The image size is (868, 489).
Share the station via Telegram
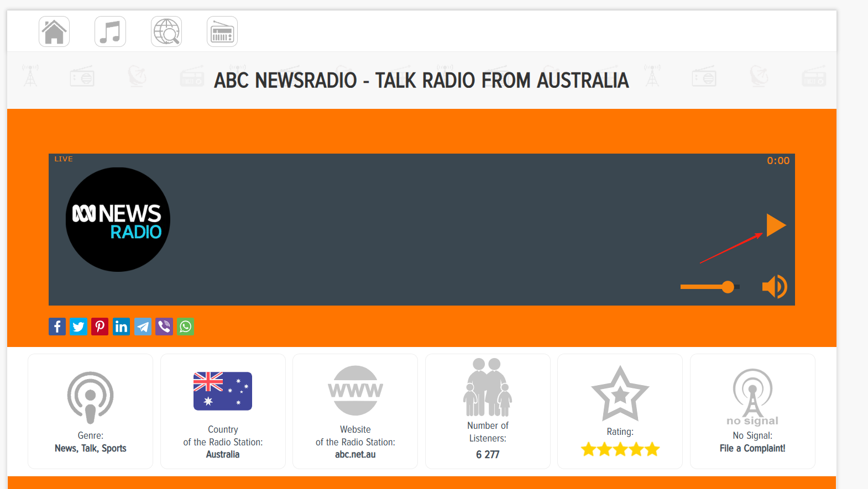click(143, 327)
